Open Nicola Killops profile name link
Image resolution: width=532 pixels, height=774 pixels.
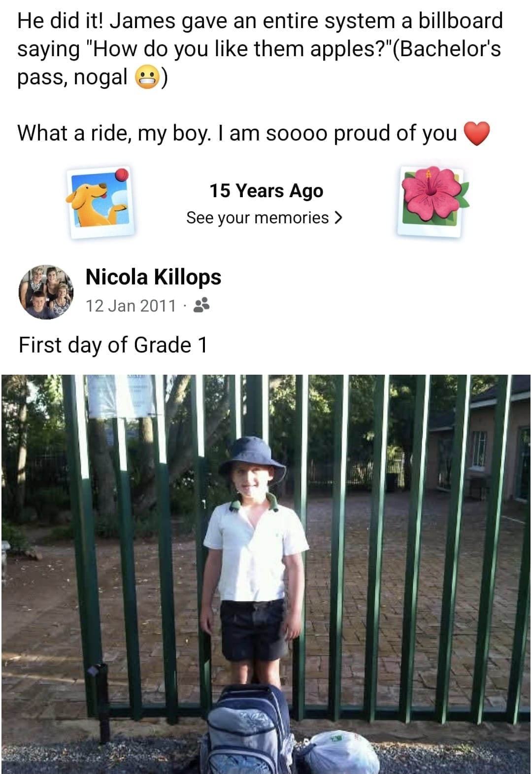(153, 277)
